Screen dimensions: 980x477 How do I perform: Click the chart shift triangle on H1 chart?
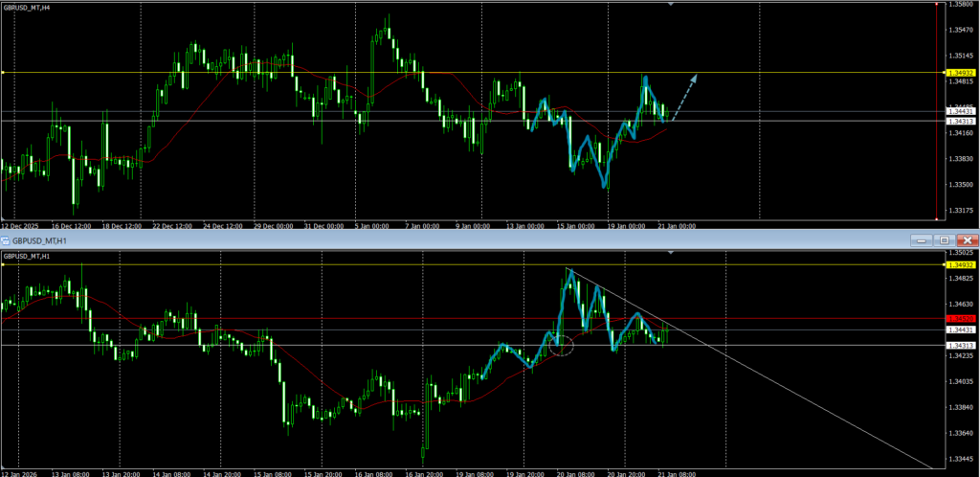click(670, 253)
